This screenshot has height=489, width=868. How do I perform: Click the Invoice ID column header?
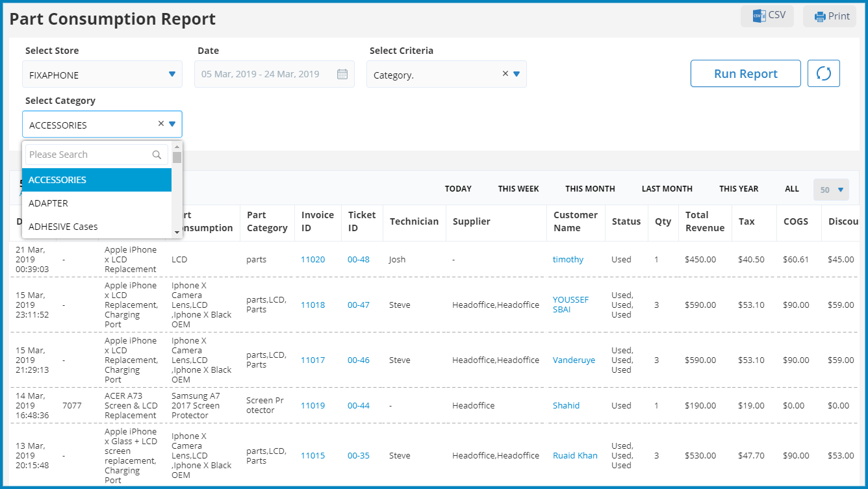click(317, 221)
